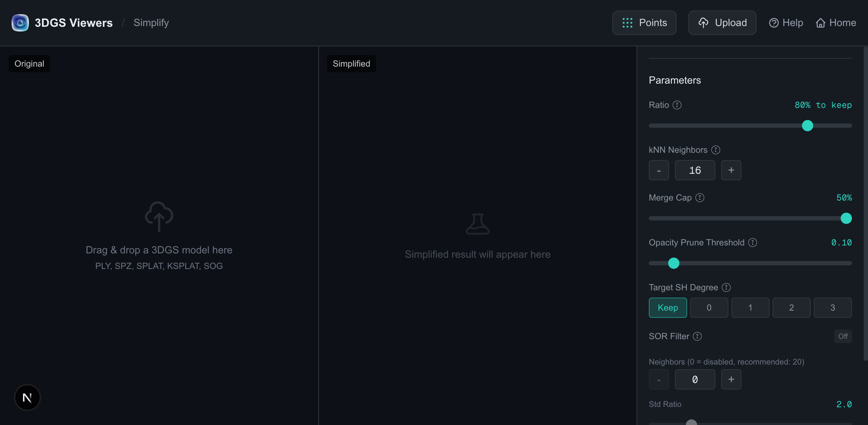Click the cloud upload icon in Original pane
The image size is (868, 425).
[159, 216]
